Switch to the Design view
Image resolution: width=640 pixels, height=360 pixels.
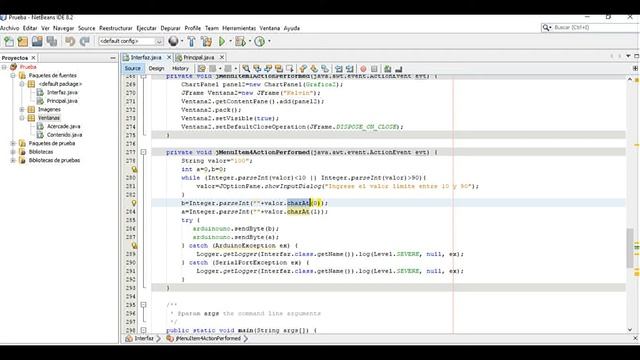[156, 69]
